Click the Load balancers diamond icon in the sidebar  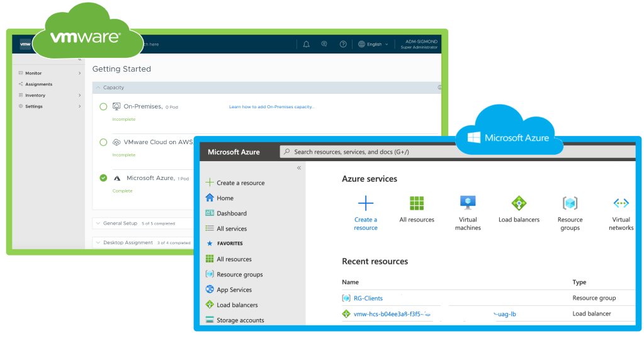coord(210,304)
